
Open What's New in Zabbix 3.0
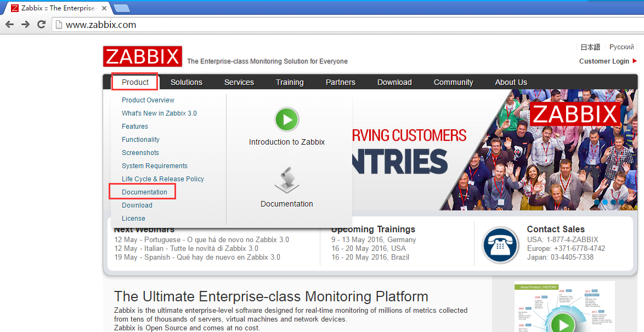(x=159, y=113)
